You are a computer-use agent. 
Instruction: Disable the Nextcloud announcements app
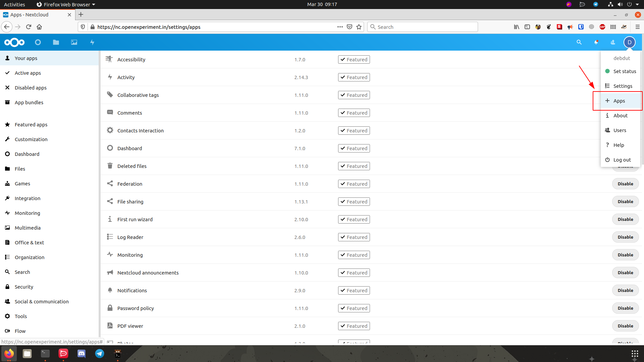[625, 273]
